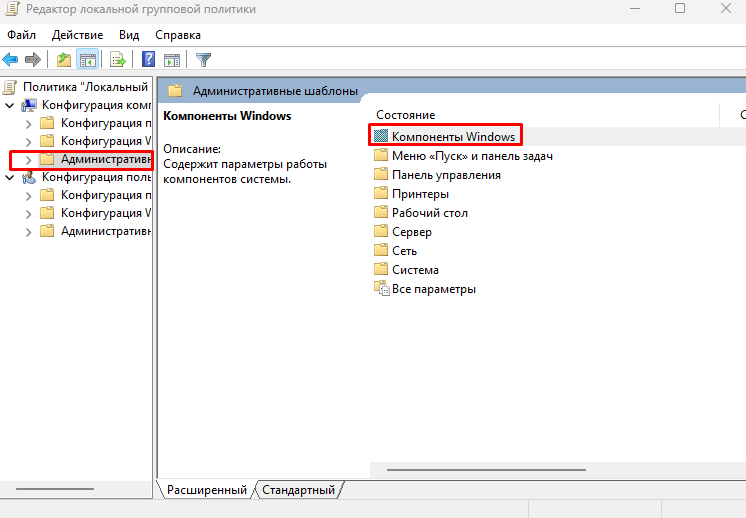
Task: Expand the highlighted Административн node's chevron
Action: point(29,160)
